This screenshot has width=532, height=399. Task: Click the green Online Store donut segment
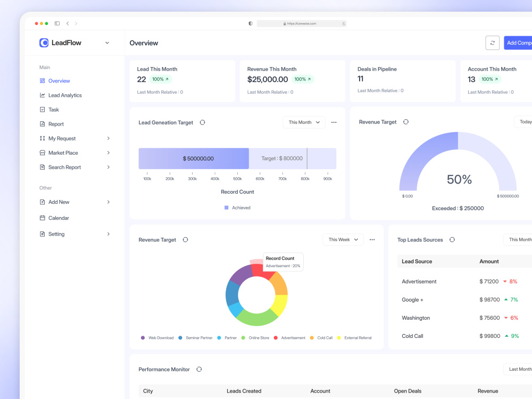pos(257,318)
